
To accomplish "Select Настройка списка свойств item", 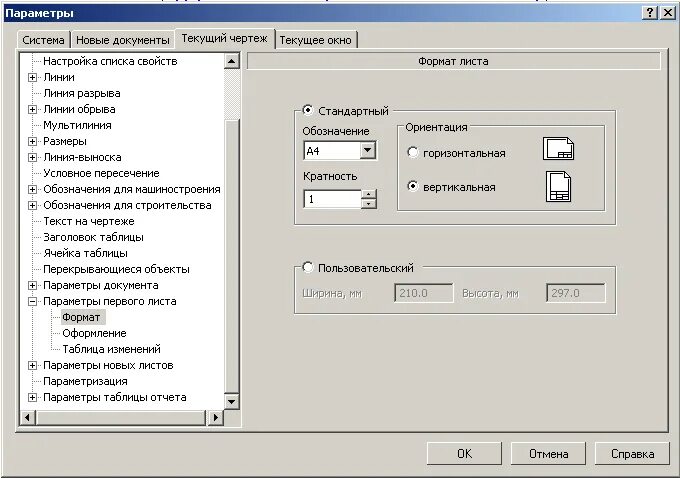I will point(110,61).
